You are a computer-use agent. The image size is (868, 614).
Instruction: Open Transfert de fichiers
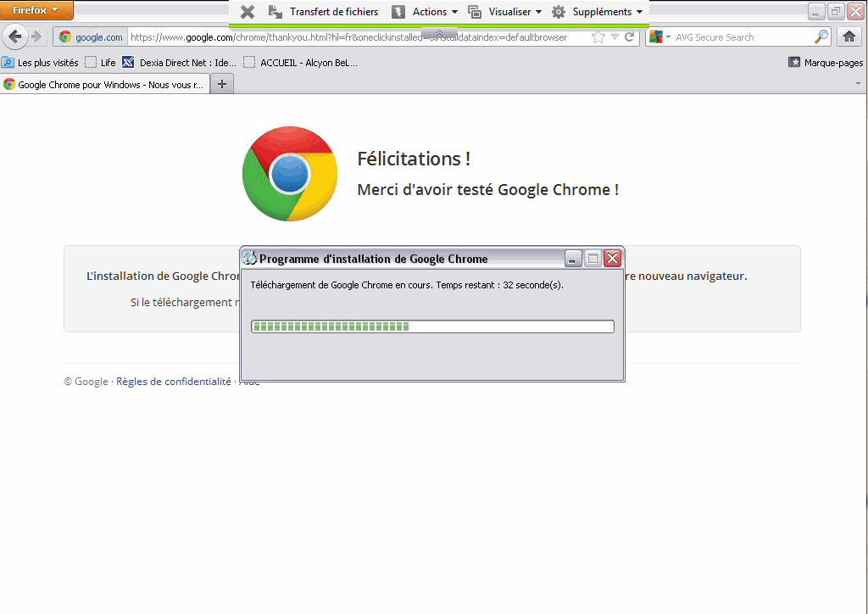[x=323, y=12]
